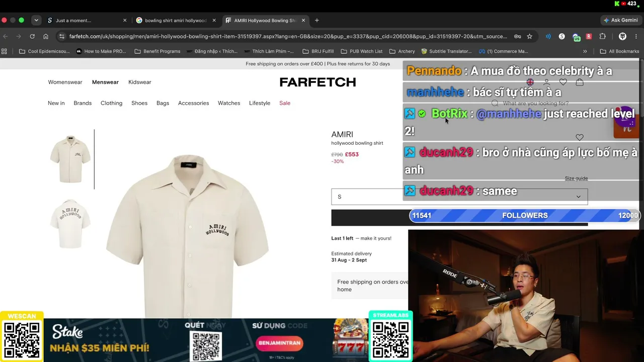Screen dimensions: 644x362
Task: View site information icon in address bar
Action: (62, 36)
